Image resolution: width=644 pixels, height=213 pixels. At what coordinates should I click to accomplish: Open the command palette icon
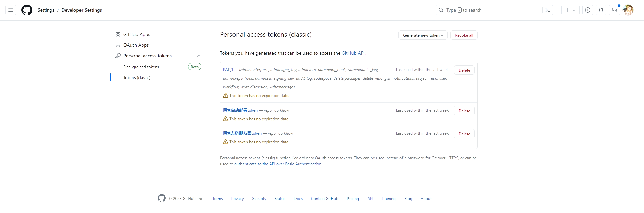click(x=548, y=10)
